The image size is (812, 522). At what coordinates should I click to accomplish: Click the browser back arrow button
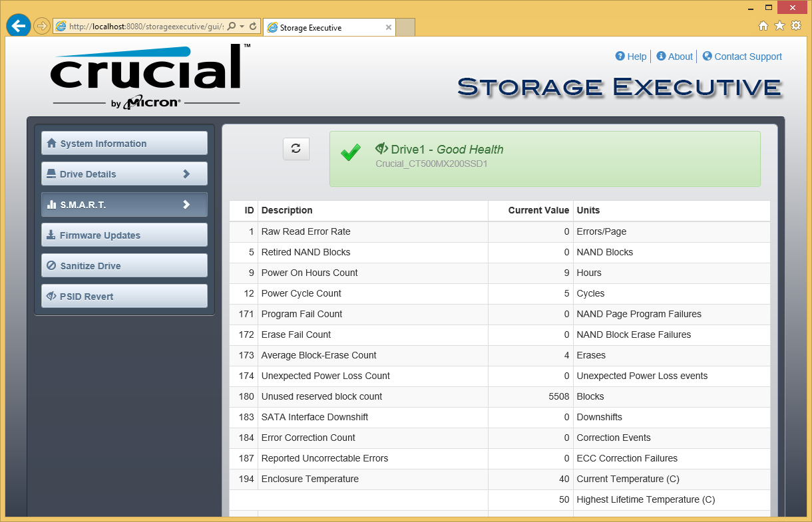point(19,26)
